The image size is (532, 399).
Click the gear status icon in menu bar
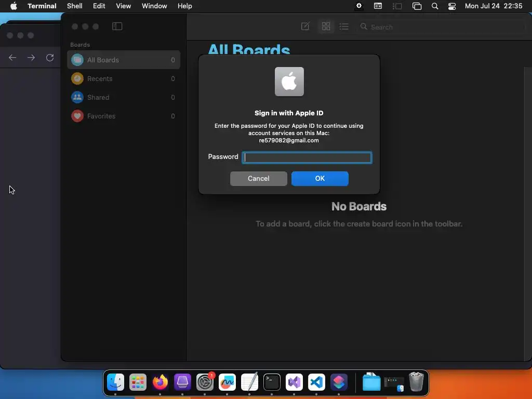pos(358,6)
